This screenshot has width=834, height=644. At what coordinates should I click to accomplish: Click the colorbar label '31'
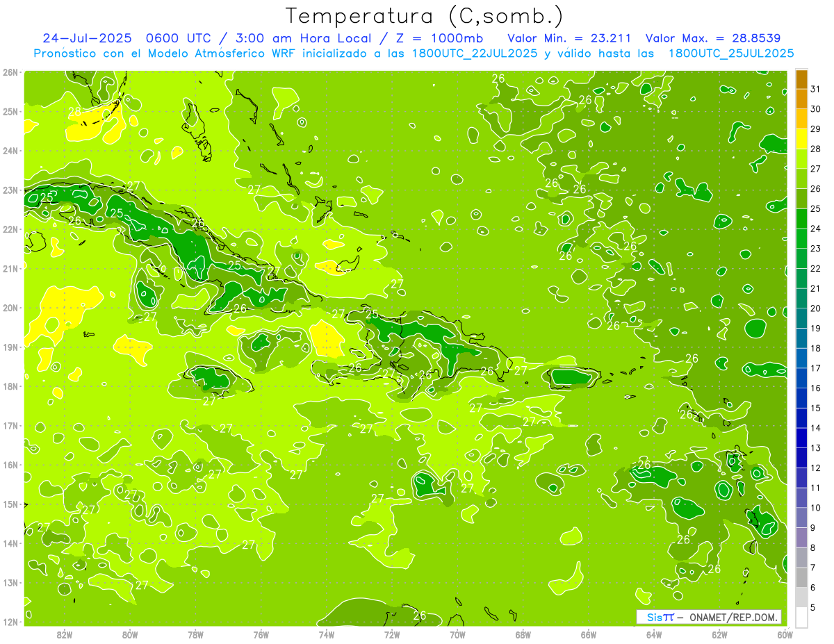[x=816, y=90]
